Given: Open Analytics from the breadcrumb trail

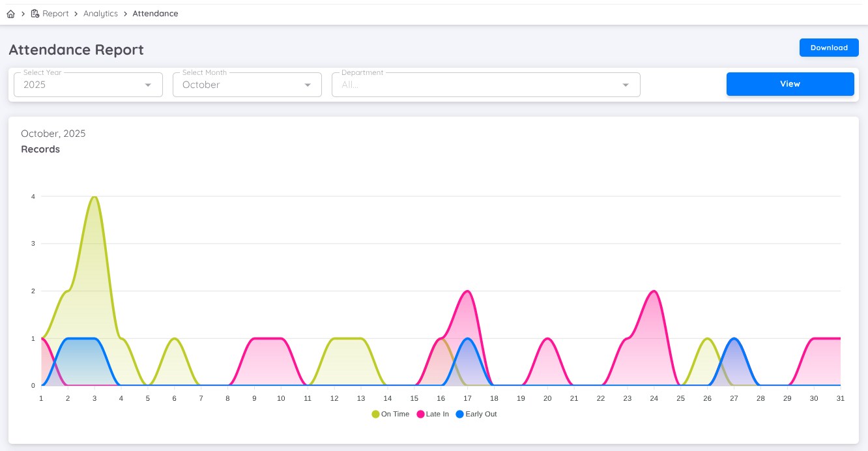Looking at the screenshot, I should coord(100,13).
